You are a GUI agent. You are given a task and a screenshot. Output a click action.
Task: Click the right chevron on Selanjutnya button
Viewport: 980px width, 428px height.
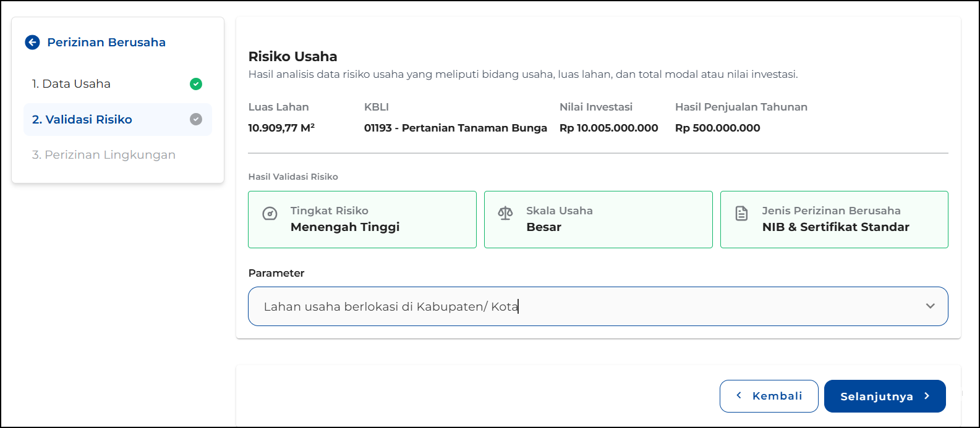click(927, 396)
